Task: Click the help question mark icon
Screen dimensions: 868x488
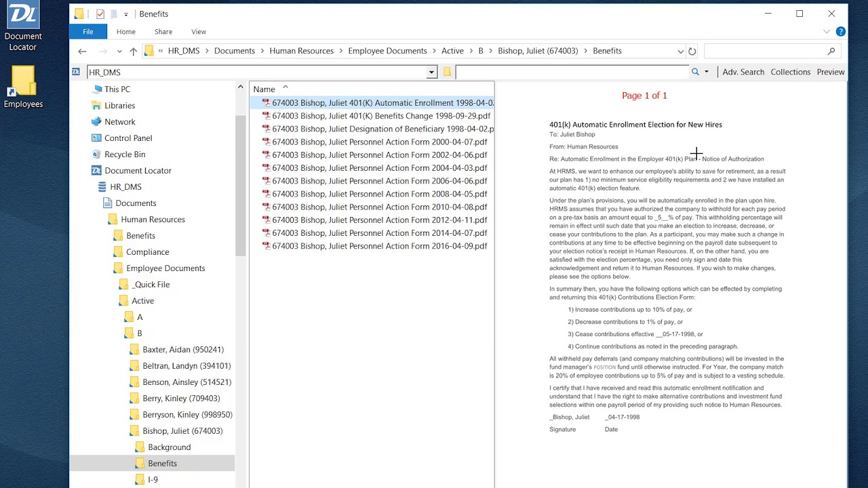Action: [841, 31]
